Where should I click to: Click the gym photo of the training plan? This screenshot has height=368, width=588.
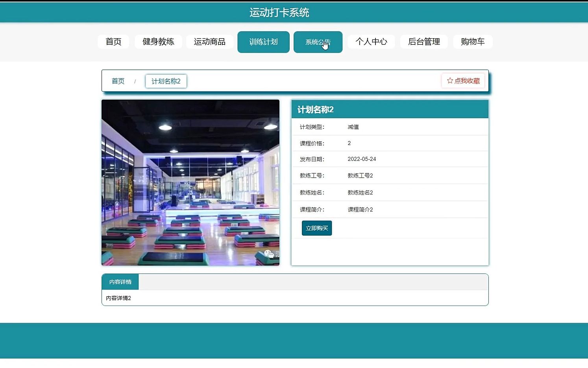(x=190, y=182)
